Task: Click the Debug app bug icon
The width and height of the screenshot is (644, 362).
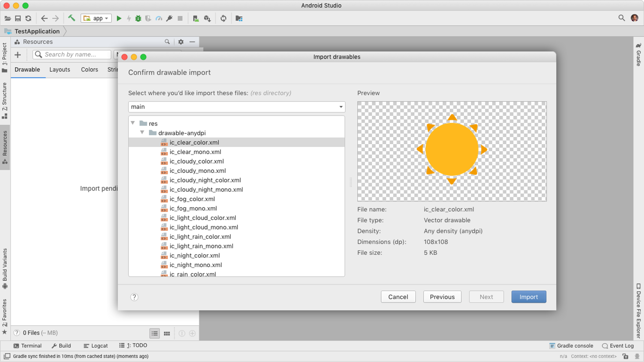Action: pyautogui.click(x=138, y=18)
